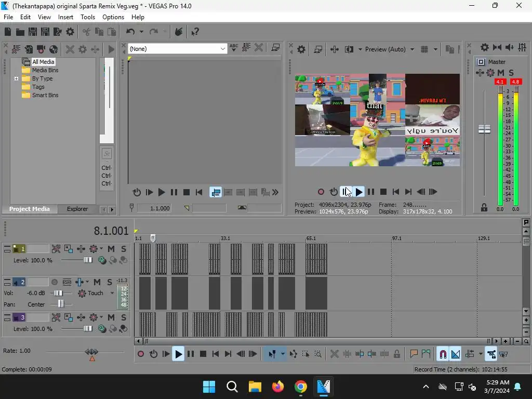This screenshot has height=399, width=532.
Task: Open Video Preview project settings gear
Action: 301,49
